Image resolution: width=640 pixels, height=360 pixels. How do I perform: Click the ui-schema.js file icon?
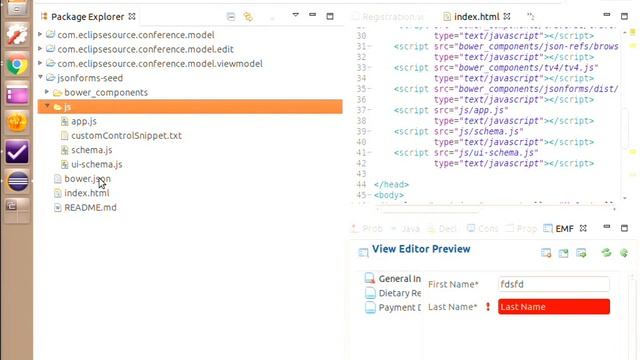pyautogui.click(x=64, y=164)
